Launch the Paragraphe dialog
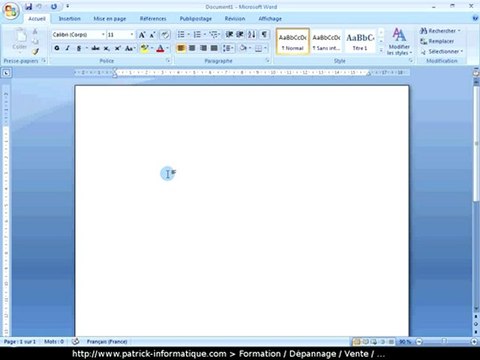Viewport: 480px width, 360px height. [267, 61]
